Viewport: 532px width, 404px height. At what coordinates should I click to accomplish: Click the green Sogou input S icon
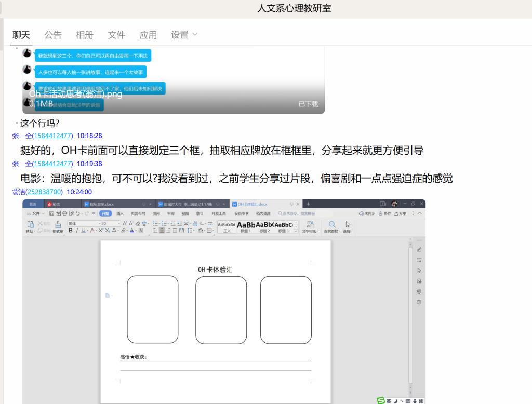(x=382, y=400)
